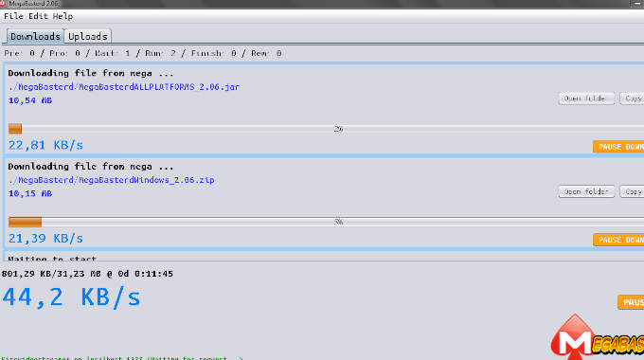Copy link for MegaBasterdALLPLATFORMS jar download

pos(633,99)
